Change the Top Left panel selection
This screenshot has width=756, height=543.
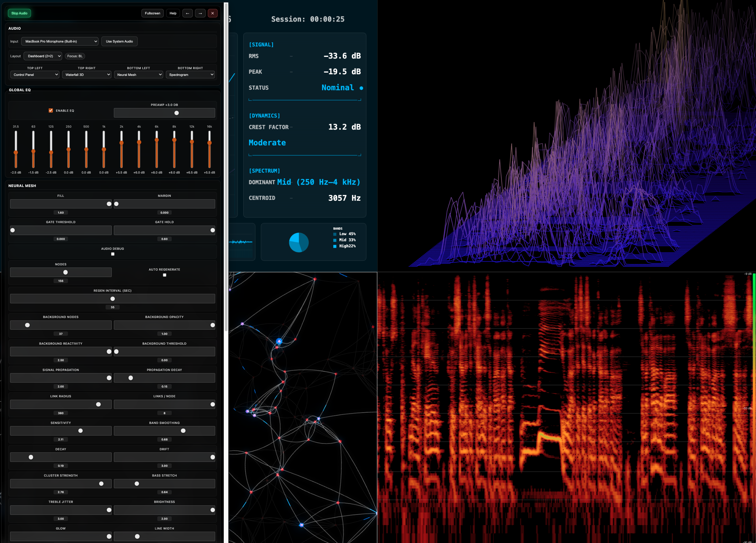click(x=35, y=74)
